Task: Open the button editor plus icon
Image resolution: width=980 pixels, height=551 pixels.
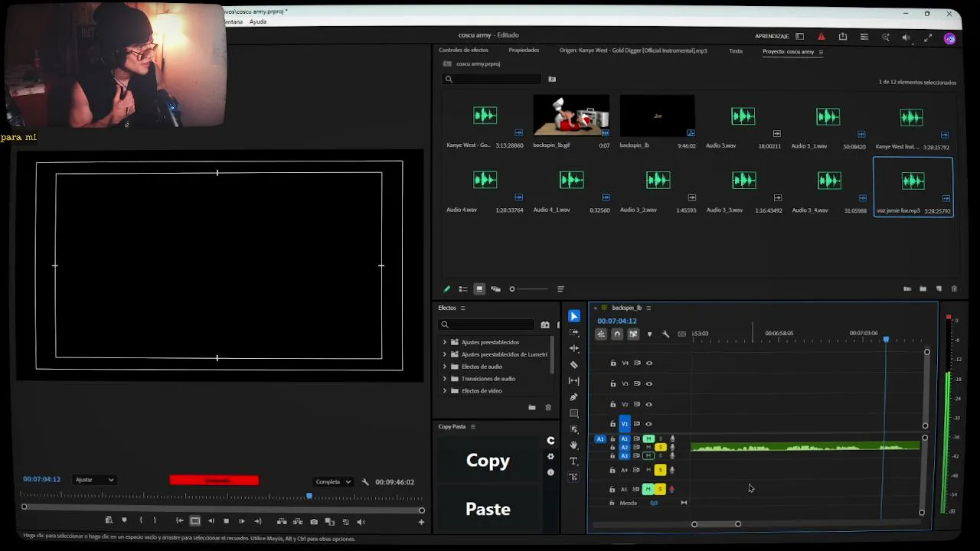Action: pos(421,522)
